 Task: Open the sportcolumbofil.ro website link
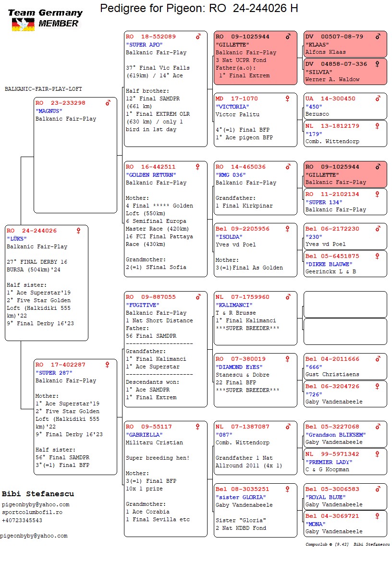point(32,513)
